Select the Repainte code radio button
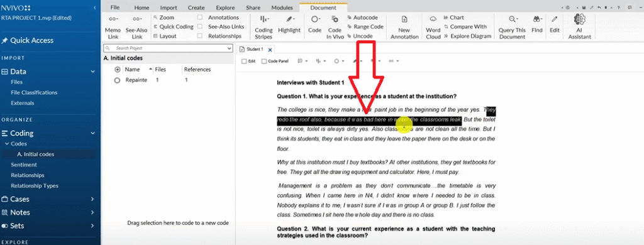Screen dimensions: 644x245 [x=117, y=80]
